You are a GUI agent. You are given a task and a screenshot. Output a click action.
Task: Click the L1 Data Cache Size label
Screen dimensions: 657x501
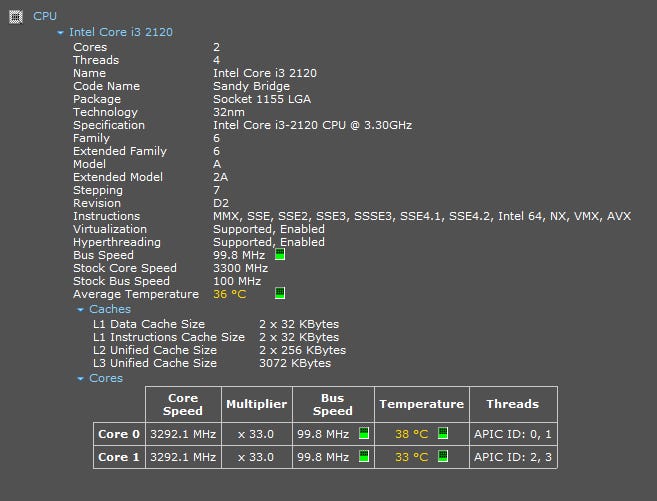[149, 324]
